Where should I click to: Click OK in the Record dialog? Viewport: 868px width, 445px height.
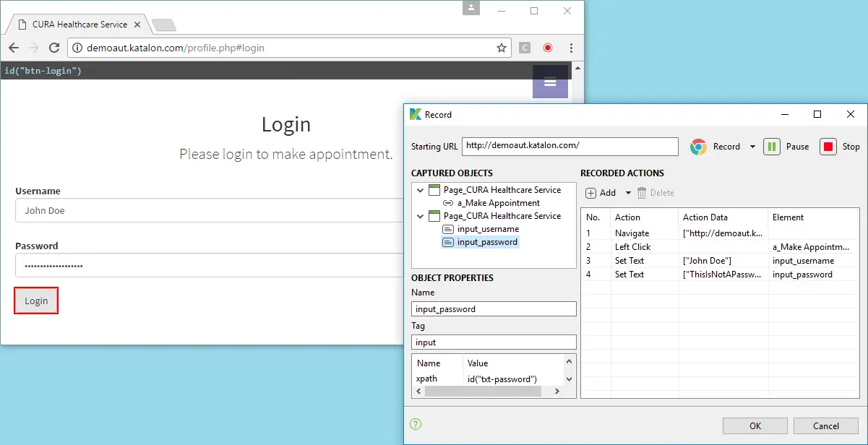click(x=755, y=425)
